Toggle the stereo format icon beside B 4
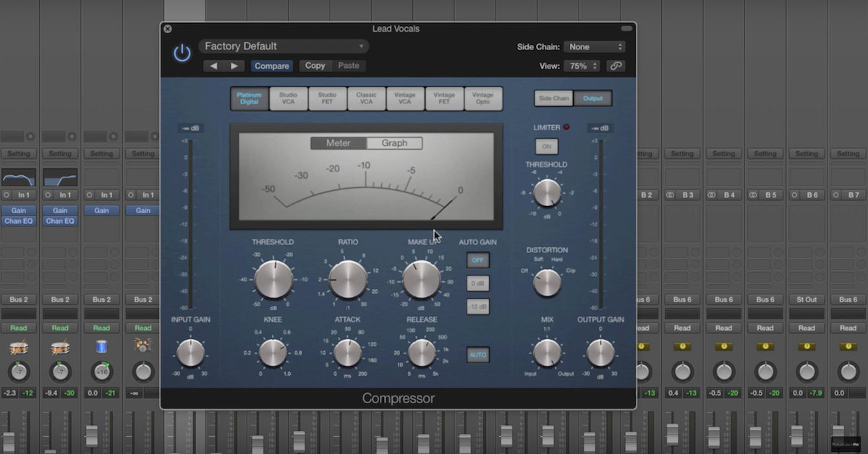This screenshot has width=868, height=454. point(712,195)
